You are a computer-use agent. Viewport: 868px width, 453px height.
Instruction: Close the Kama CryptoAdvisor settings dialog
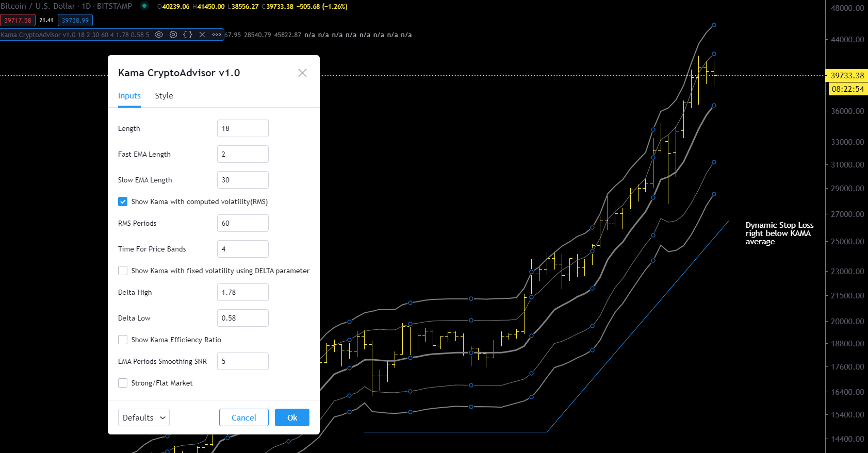[x=302, y=73]
